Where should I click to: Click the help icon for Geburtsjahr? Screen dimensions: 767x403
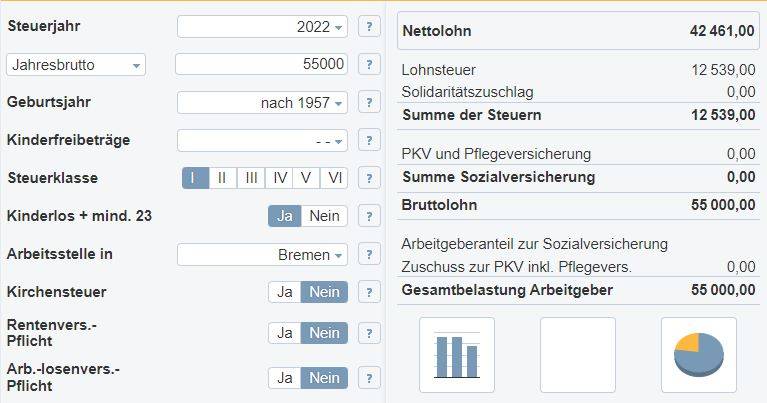click(369, 103)
